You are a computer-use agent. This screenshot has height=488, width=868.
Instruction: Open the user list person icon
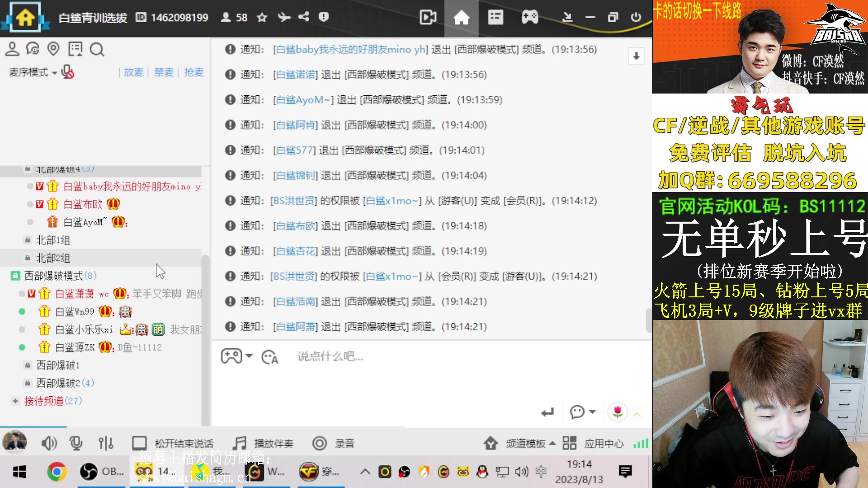coord(12,49)
